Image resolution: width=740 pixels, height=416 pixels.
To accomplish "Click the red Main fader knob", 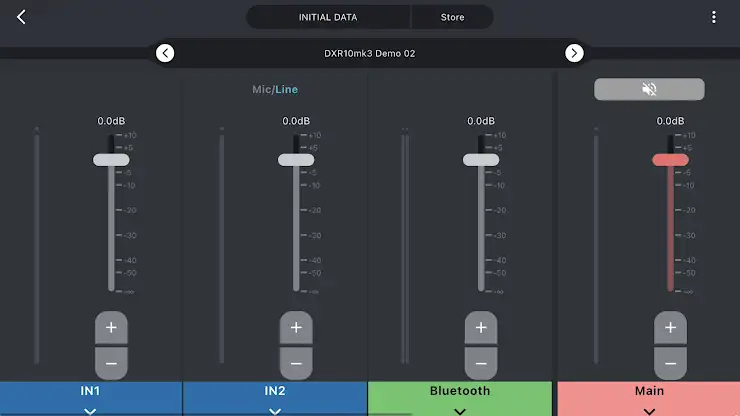I will pos(670,160).
